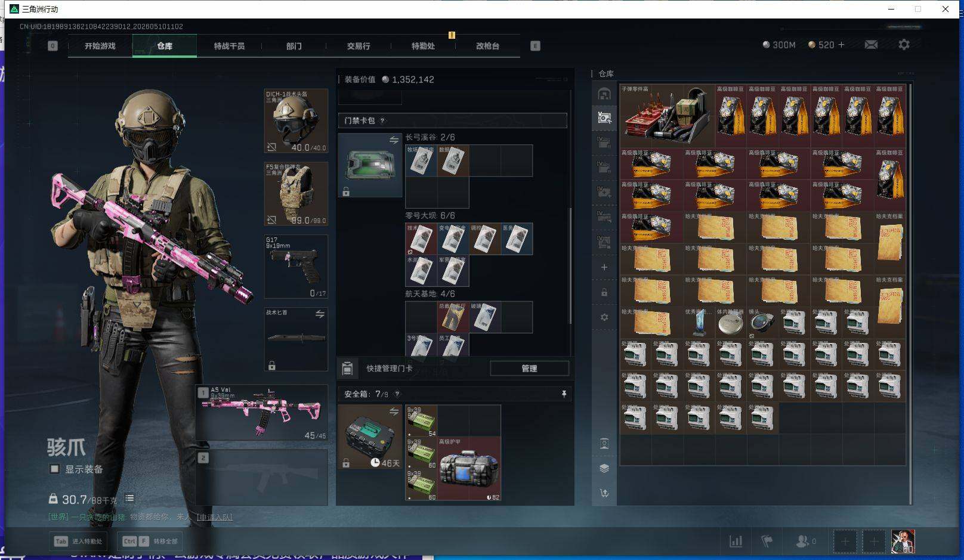
Task: Click the second empty squad slot plus
Action: (874, 542)
